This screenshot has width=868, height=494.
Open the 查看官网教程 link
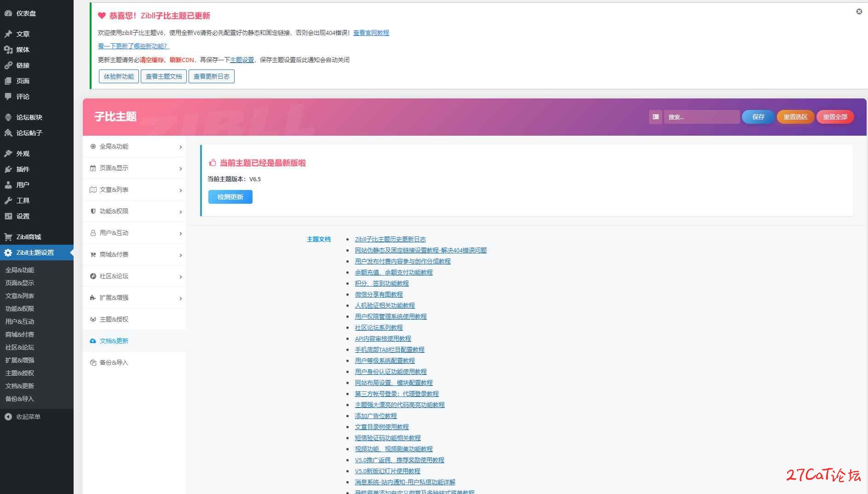371,33
